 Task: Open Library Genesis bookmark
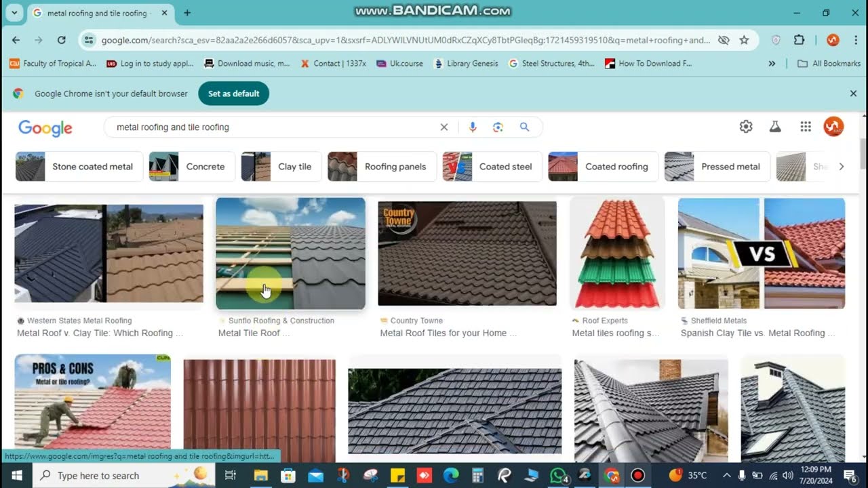tap(466, 64)
